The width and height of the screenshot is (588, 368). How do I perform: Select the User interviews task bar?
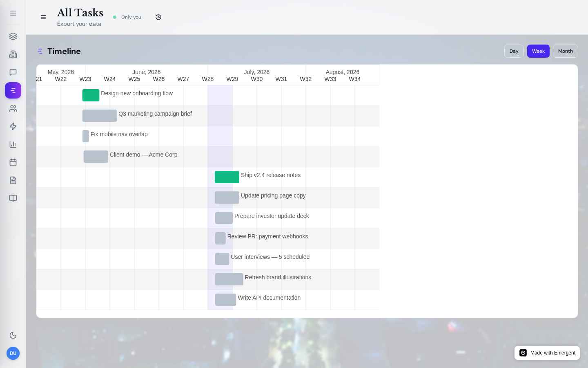tap(222, 259)
